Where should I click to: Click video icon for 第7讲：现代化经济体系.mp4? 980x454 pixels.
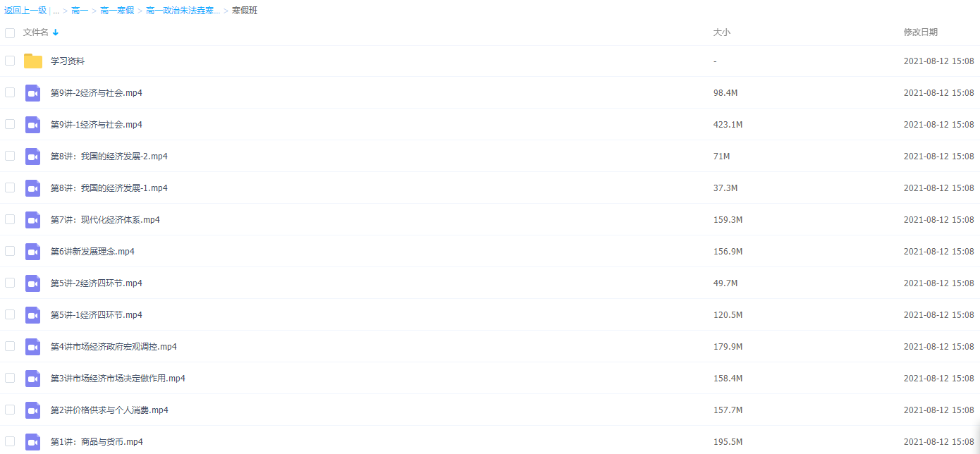click(x=33, y=220)
